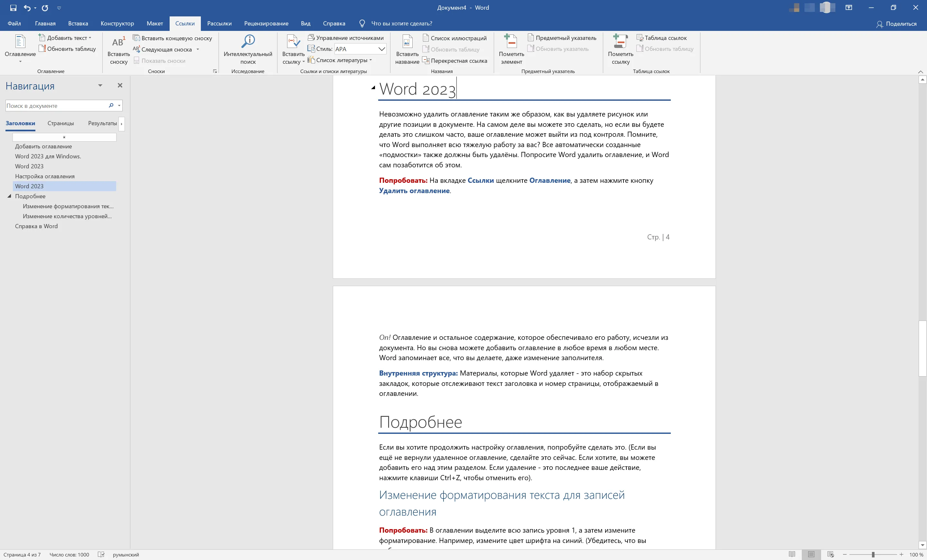The height and width of the screenshot is (560, 927).
Task: Switch to Read Mode view in status bar
Action: [792, 554]
